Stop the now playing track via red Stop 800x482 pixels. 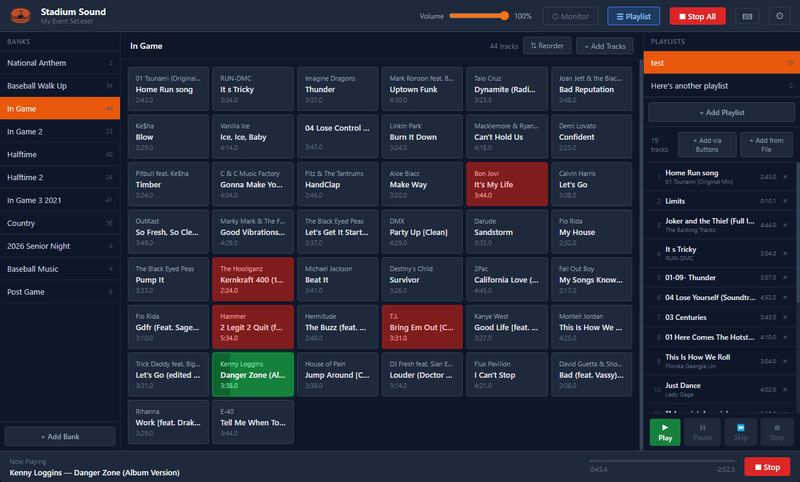click(x=767, y=467)
